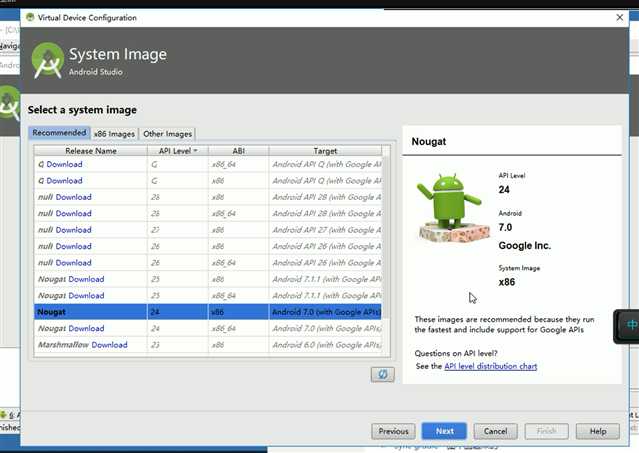Open the API level distribution chart link
The height and width of the screenshot is (453, 639).
click(x=490, y=366)
